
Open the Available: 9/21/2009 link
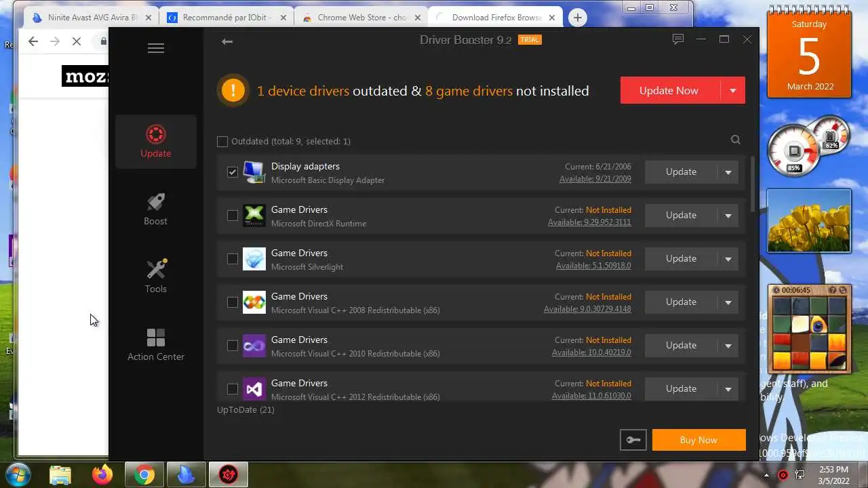coord(595,179)
